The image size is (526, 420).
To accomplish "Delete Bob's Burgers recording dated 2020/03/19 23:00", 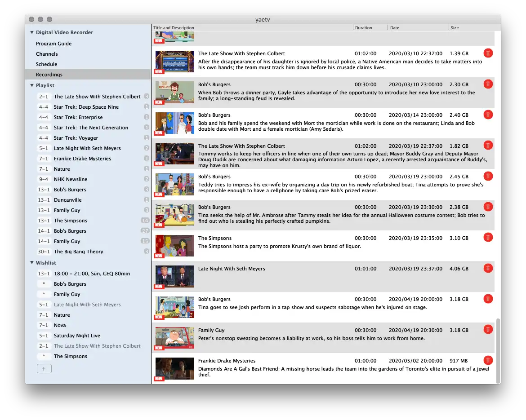I will pyautogui.click(x=488, y=177).
